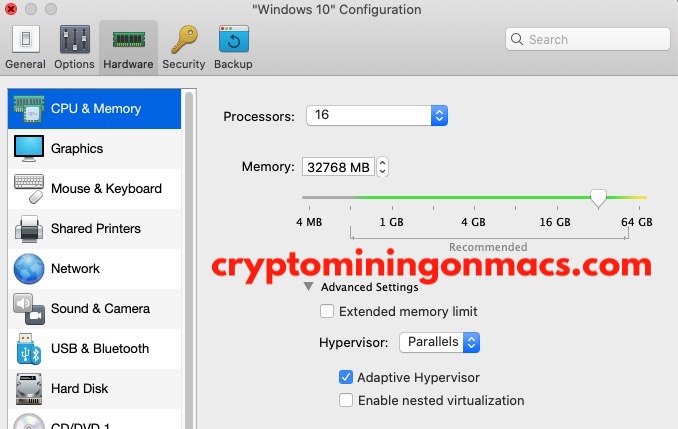This screenshot has width=678, height=429.
Task: Click the 4 MB slider label
Action: (309, 222)
